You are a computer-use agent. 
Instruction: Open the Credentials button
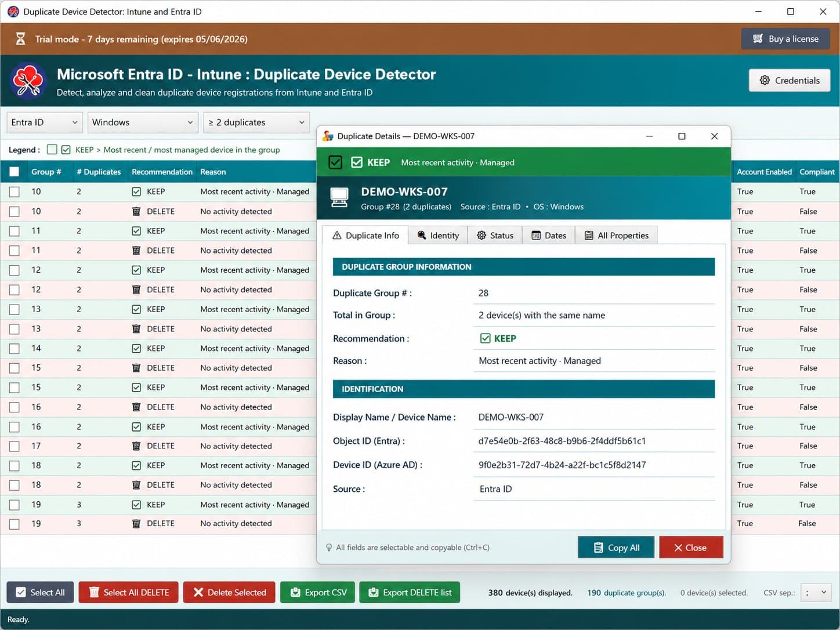tap(790, 81)
